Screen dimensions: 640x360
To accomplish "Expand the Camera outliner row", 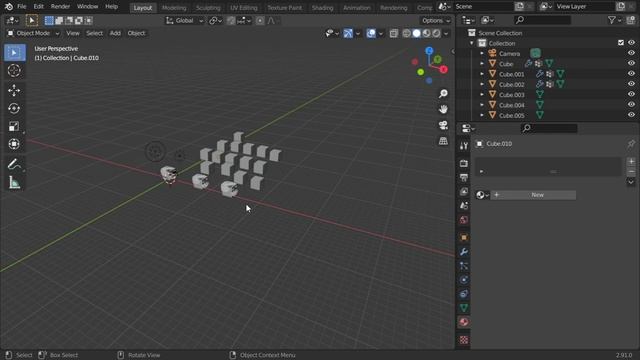I will (x=482, y=53).
